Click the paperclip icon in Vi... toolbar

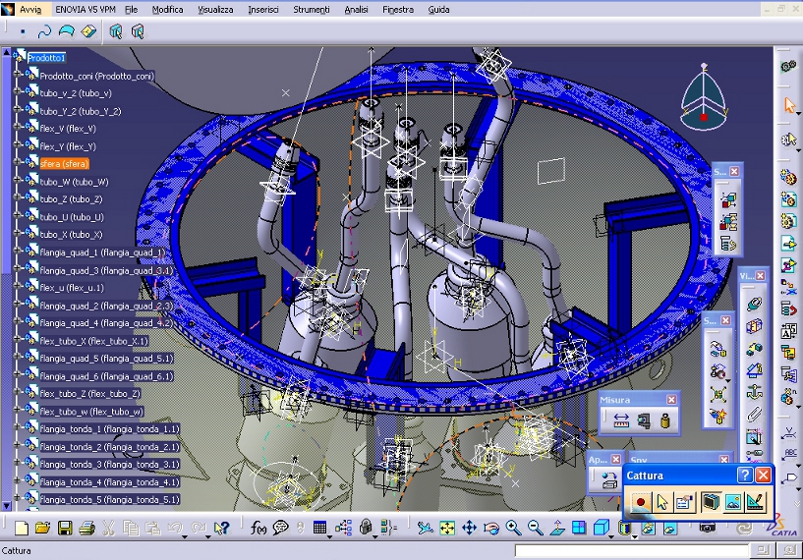(x=754, y=414)
